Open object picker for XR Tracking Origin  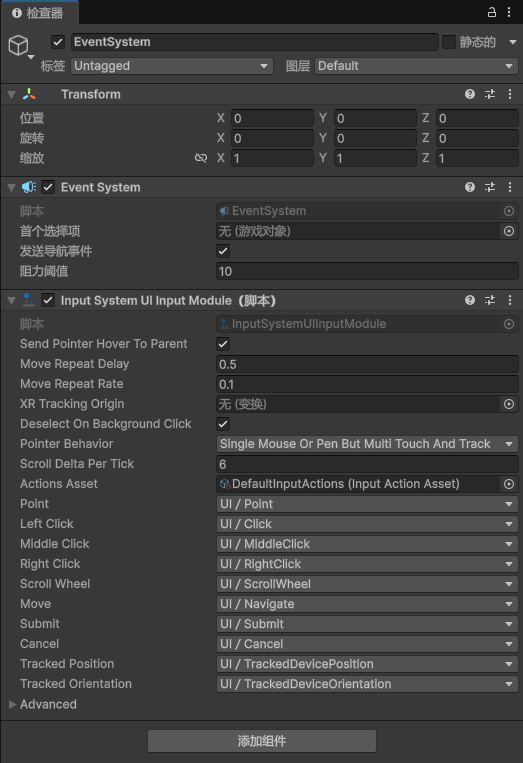pyautogui.click(x=509, y=404)
